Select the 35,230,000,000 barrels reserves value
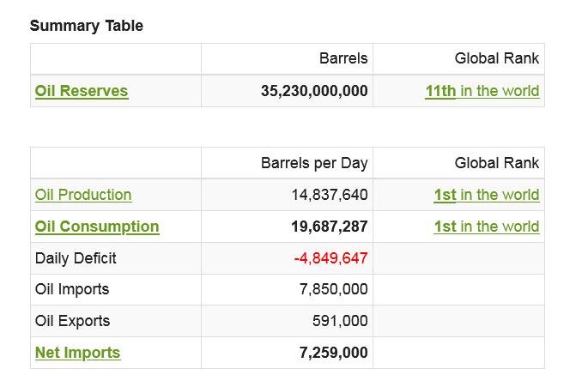Image resolution: width=588 pixels, height=375 pixels. tap(314, 91)
